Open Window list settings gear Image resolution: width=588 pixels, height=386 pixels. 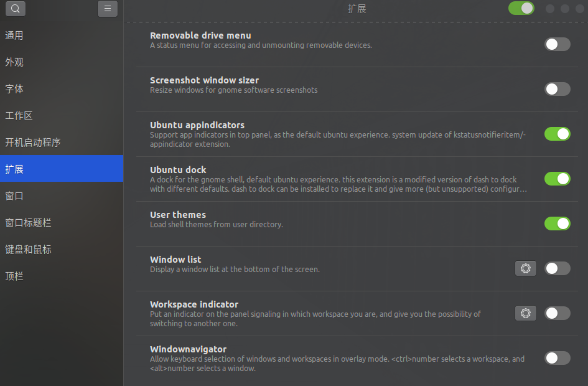coord(525,268)
